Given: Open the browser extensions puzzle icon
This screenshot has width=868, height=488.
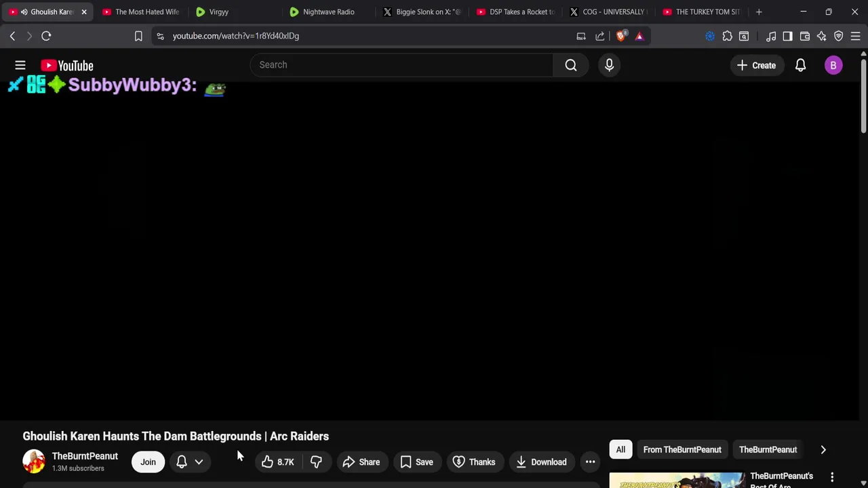Looking at the screenshot, I should tap(727, 36).
